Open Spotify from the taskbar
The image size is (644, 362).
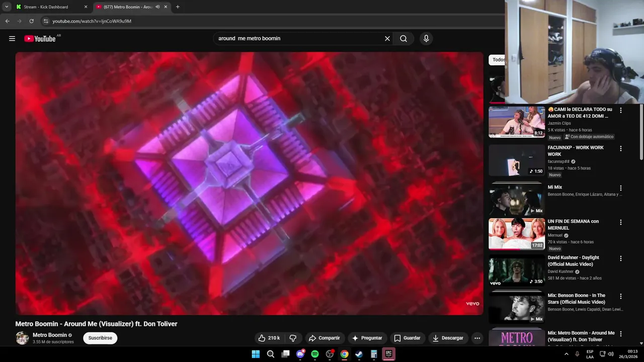(x=315, y=354)
